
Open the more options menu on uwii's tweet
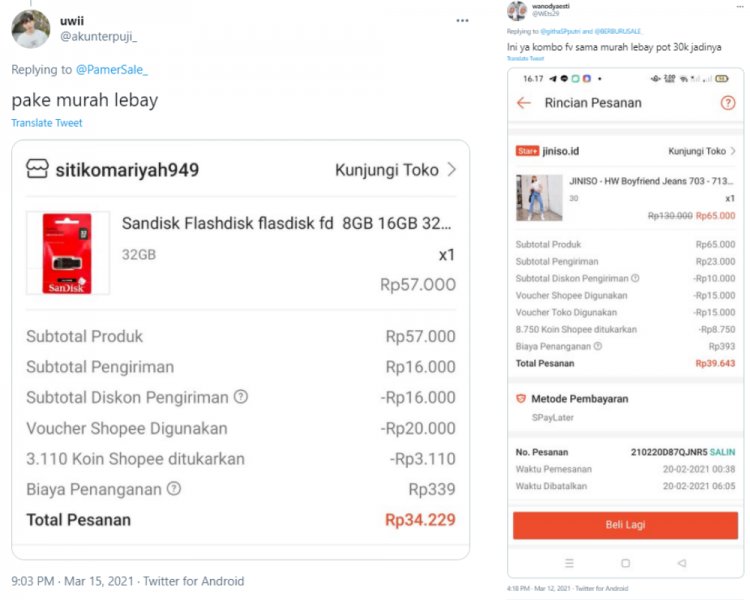(462, 21)
